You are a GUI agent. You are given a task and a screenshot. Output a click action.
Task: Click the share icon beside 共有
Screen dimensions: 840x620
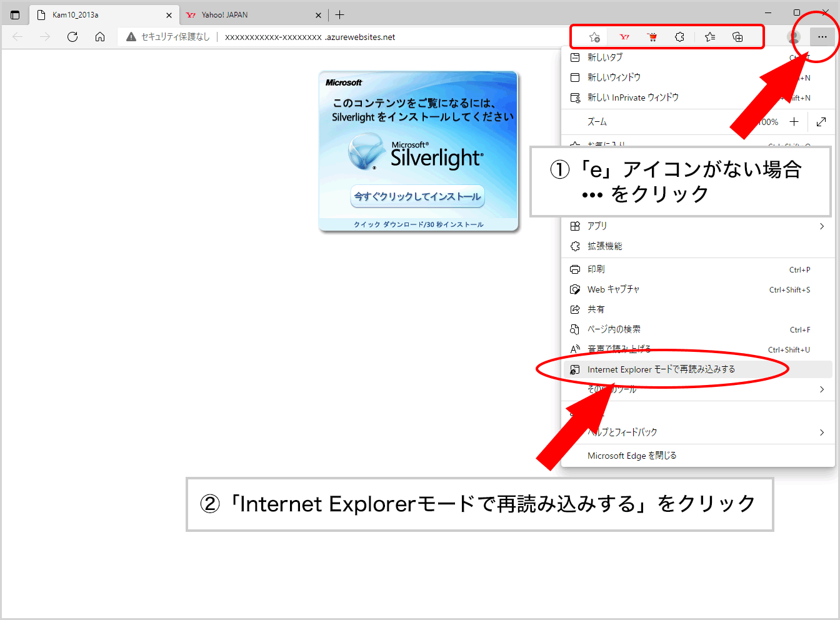pos(575,309)
